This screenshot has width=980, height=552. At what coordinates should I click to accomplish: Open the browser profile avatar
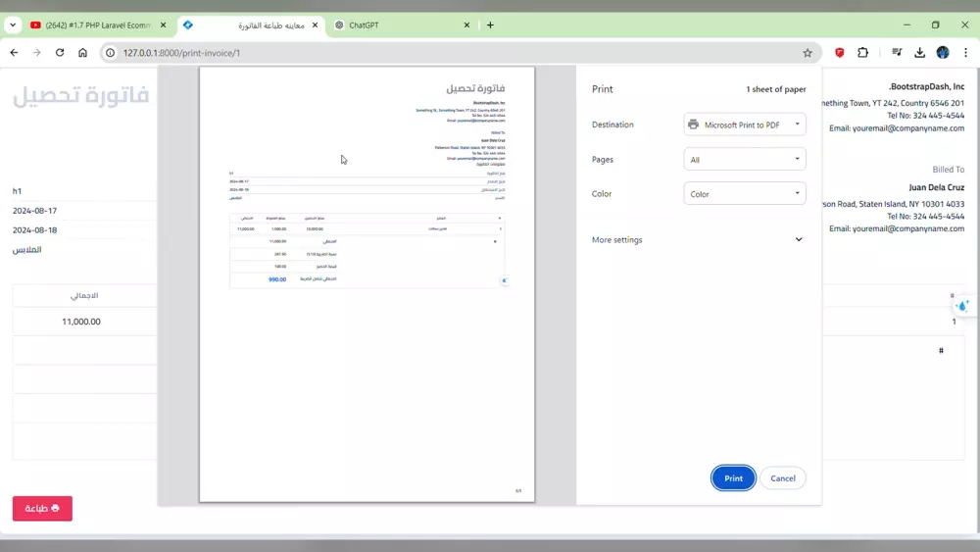943,53
